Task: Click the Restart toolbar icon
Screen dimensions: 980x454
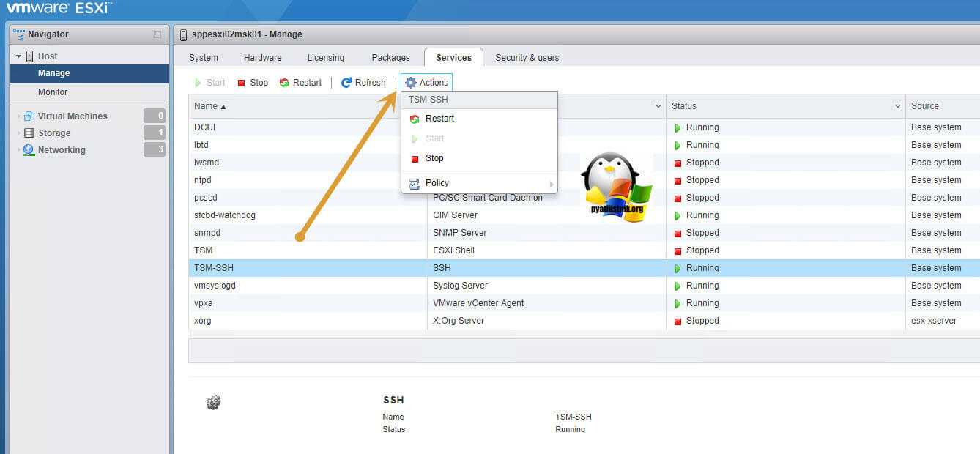Action: pyautogui.click(x=284, y=83)
